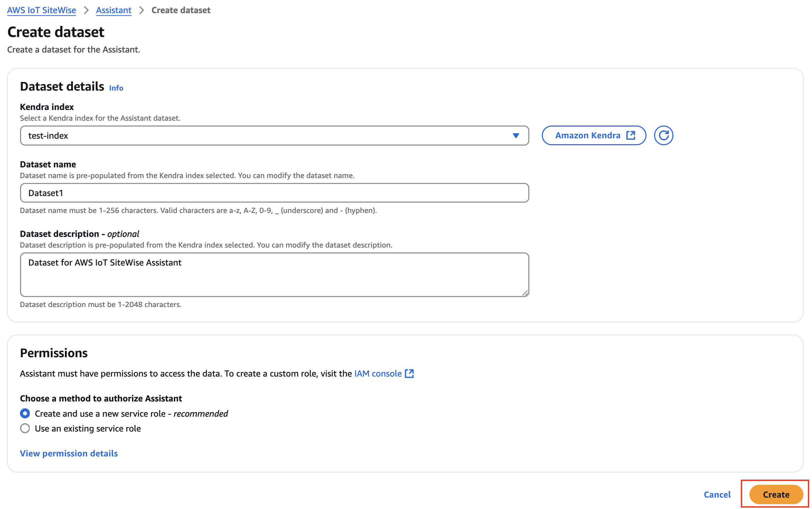
Task: Open View permission details
Action: click(68, 453)
